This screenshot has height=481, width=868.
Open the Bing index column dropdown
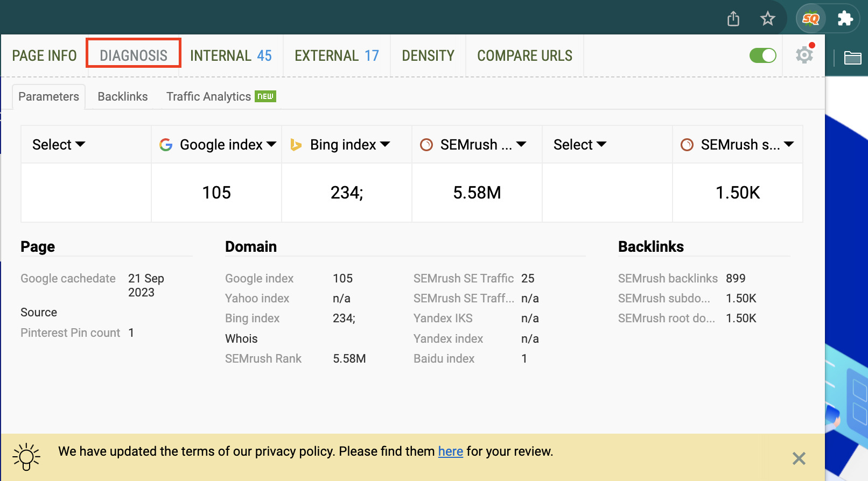pyautogui.click(x=350, y=145)
